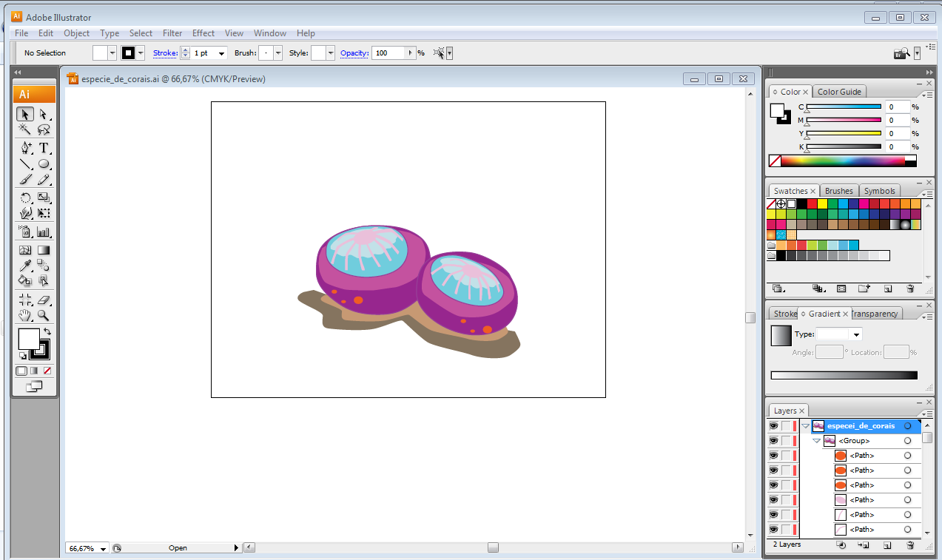The width and height of the screenshot is (942, 560).
Task: Collapse the Group disclosure triangle
Action: coord(817,441)
